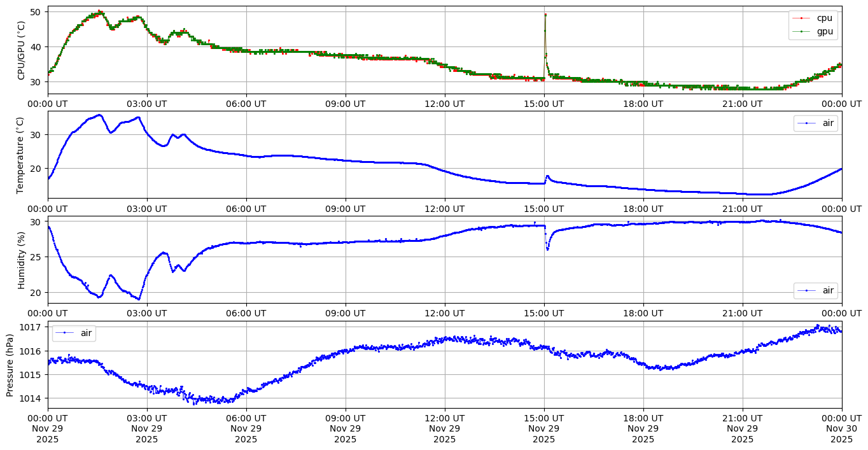Click the humidity dip bottom at 15:00 UT
Image resolution: width=868 pixels, height=450 pixels.
[547, 249]
